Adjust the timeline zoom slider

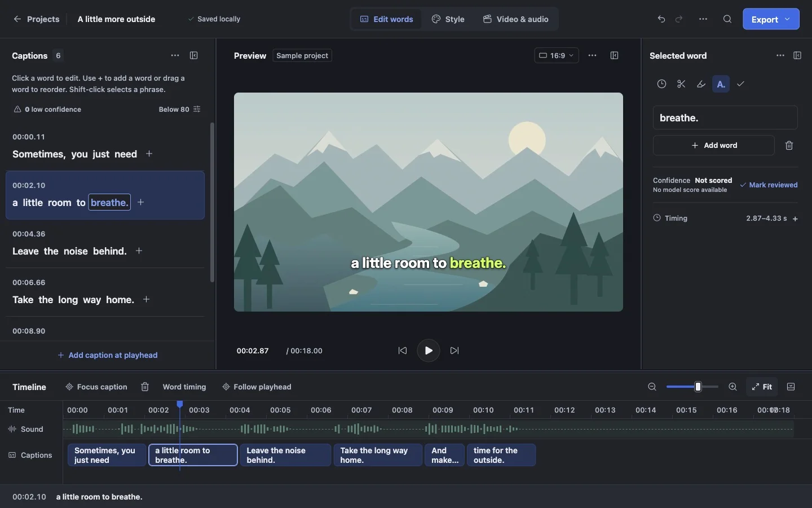click(693, 387)
